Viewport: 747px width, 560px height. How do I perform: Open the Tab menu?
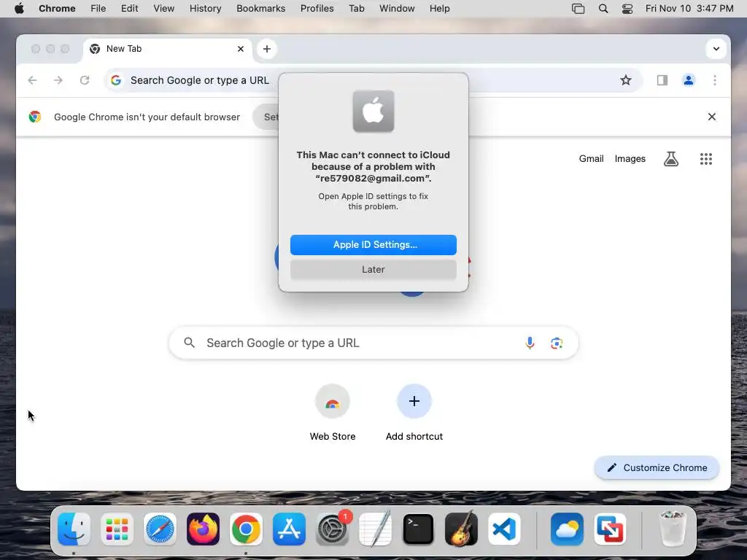coord(356,8)
